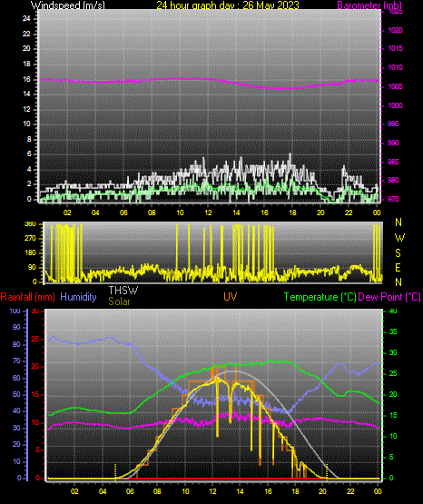Click the E compass label
This screenshot has height=504, width=423.
(398, 268)
